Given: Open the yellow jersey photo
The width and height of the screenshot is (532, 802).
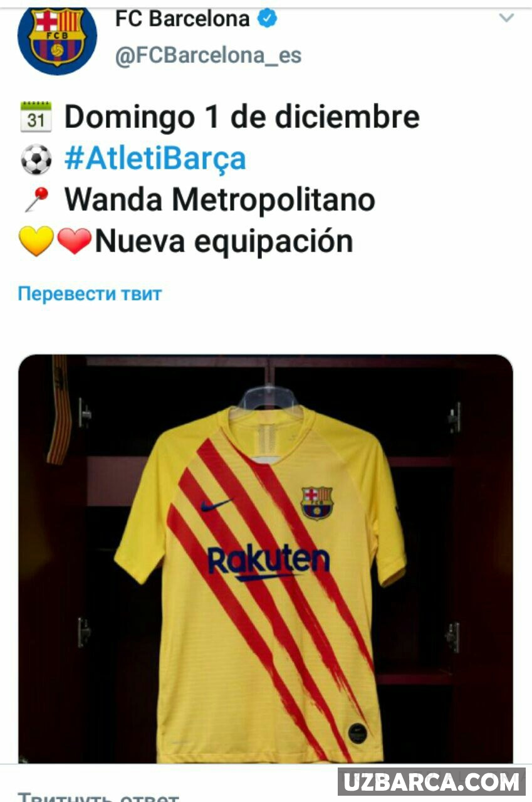Looking at the screenshot, I should [266, 559].
